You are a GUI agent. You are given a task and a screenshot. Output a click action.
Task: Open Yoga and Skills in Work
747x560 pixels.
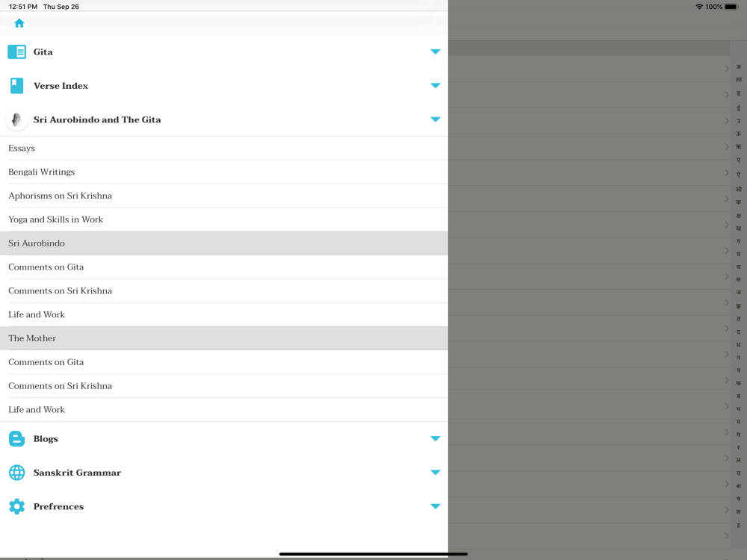pyautogui.click(x=224, y=220)
